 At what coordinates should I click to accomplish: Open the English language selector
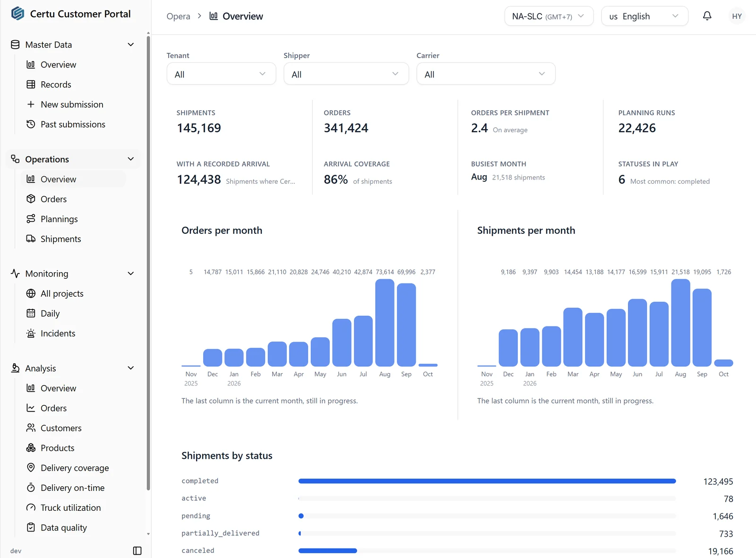tap(644, 16)
